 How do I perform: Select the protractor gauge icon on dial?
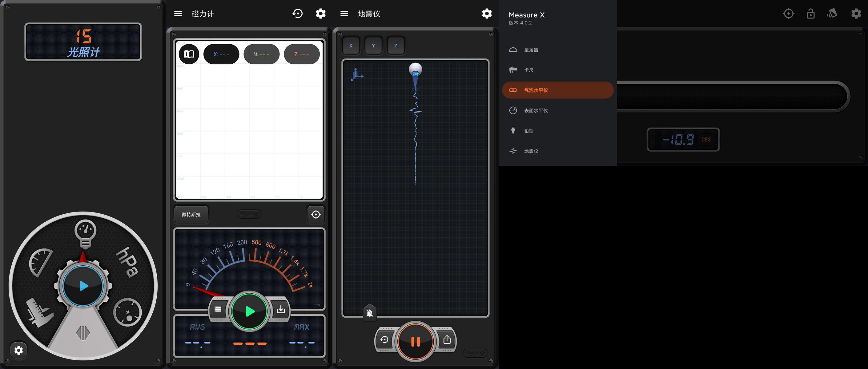point(41,263)
